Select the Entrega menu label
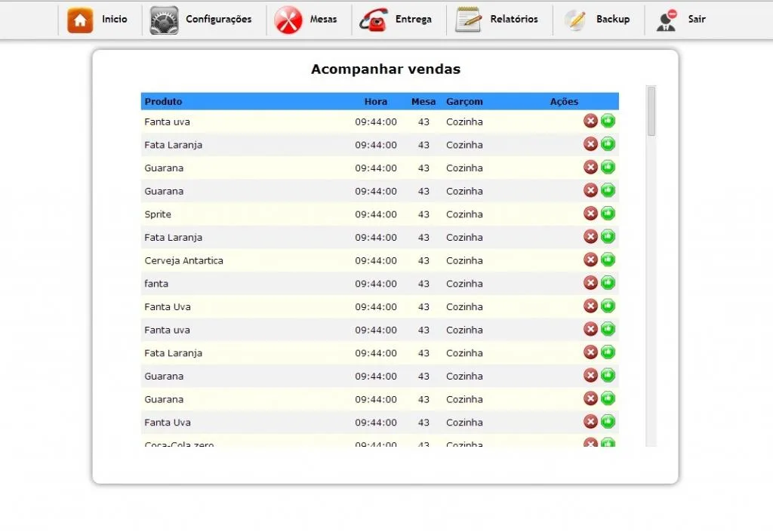 pyautogui.click(x=413, y=19)
